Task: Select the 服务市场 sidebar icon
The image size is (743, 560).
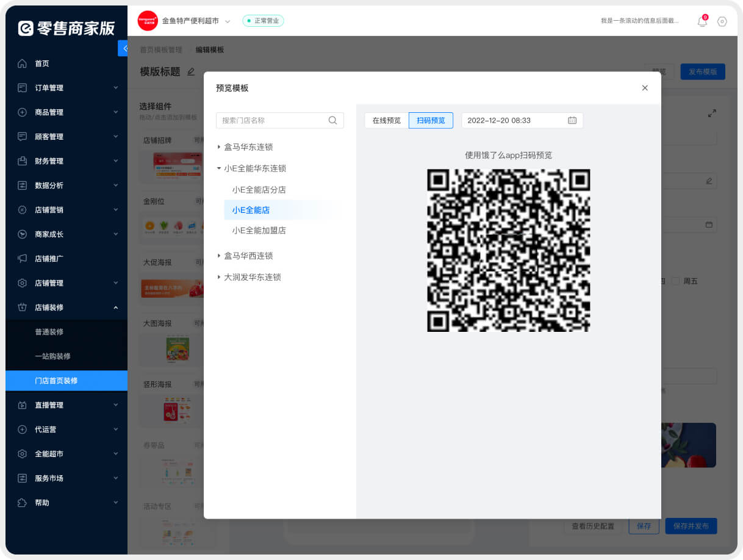Action: point(23,478)
